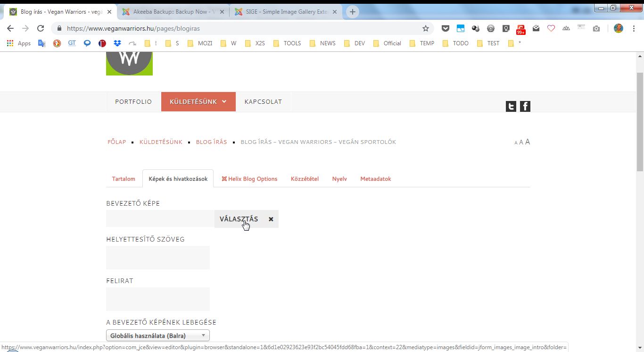The image size is (644, 352).
Task: Open the Facebook social icon
Action: coord(525,107)
